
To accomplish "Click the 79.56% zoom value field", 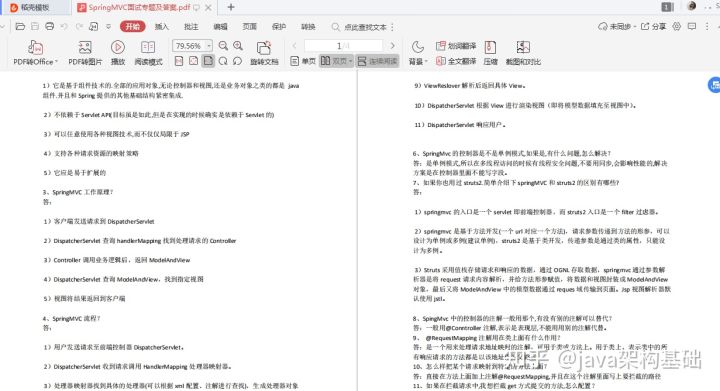I will tap(188, 46).
